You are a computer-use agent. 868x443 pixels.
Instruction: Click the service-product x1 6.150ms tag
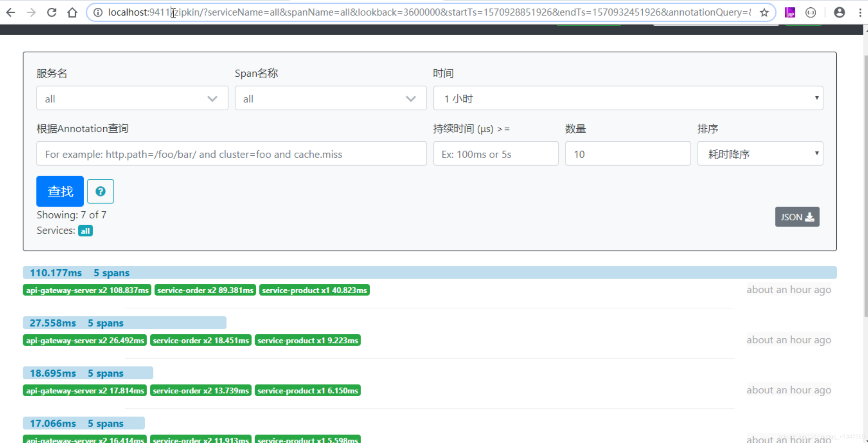click(308, 391)
